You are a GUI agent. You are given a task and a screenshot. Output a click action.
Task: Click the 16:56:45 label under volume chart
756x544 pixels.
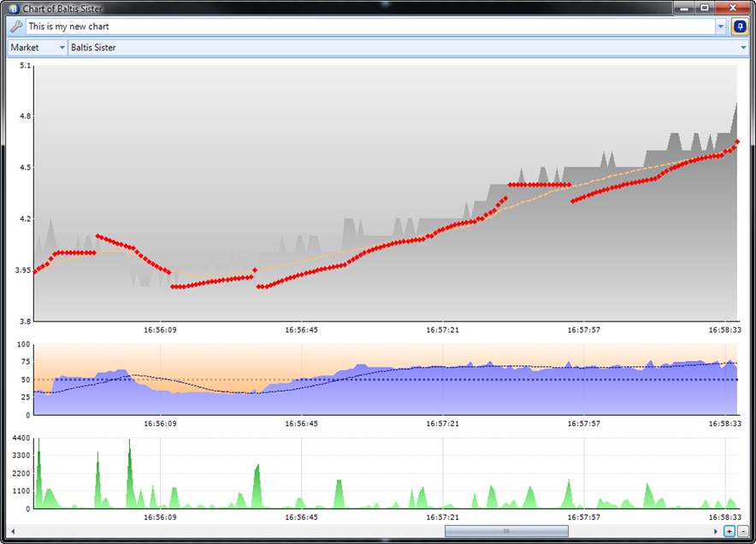(301, 517)
